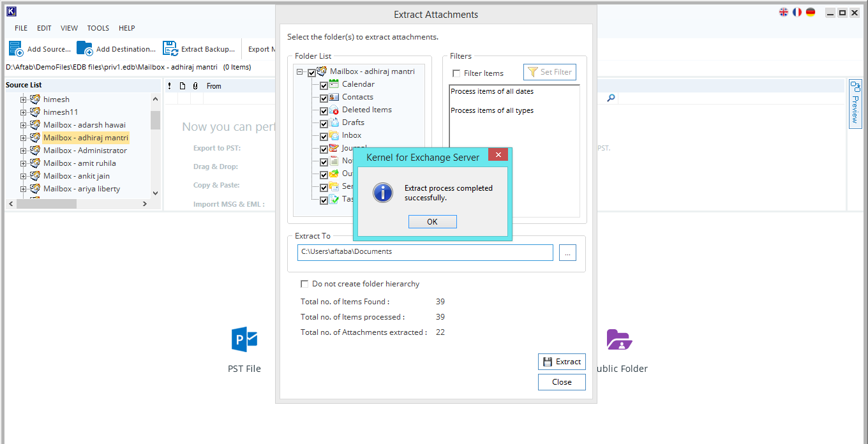868x444 pixels.
Task: Click the Deleted Items folder icon
Action: [334, 110]
